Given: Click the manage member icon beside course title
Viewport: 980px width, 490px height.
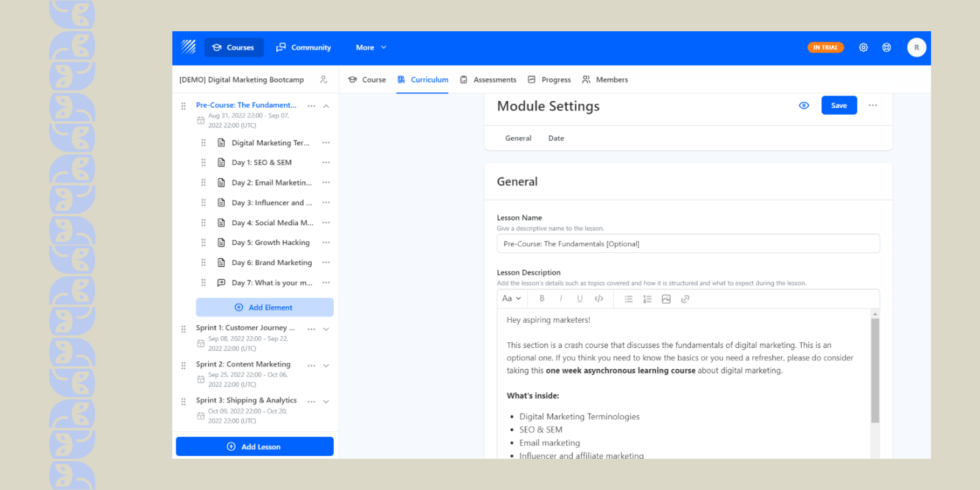Looking at the screenshot, I should tap(323, 80).
